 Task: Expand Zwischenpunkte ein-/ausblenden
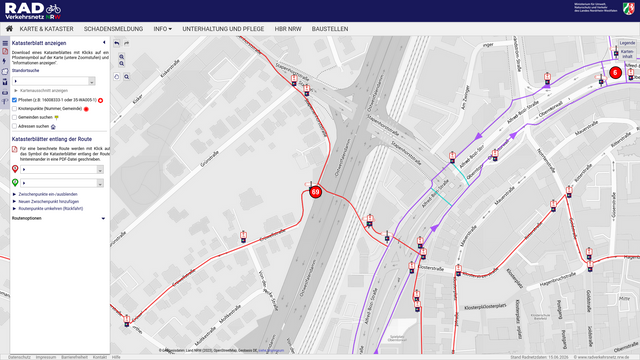coord(45,194)
